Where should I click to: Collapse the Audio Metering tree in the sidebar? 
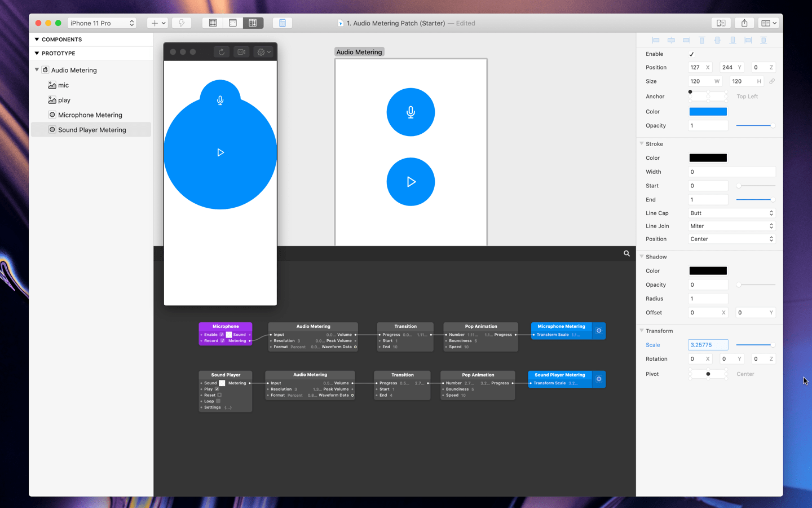coord(36,69)
